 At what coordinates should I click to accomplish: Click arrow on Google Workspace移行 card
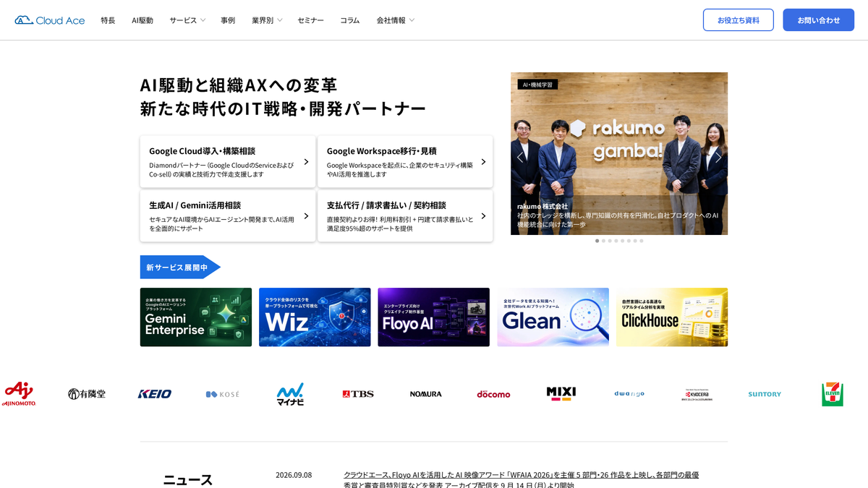coord(483,162)
